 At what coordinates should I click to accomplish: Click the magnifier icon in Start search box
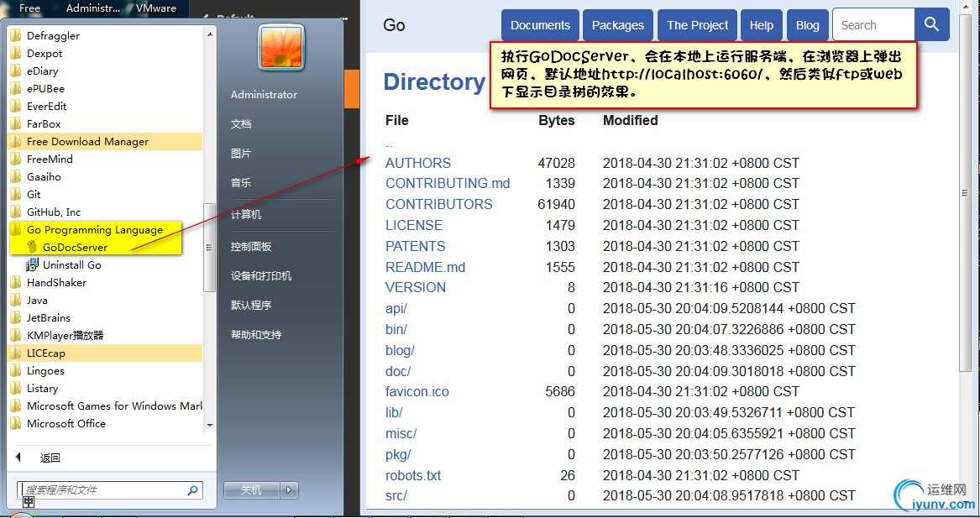192,490
